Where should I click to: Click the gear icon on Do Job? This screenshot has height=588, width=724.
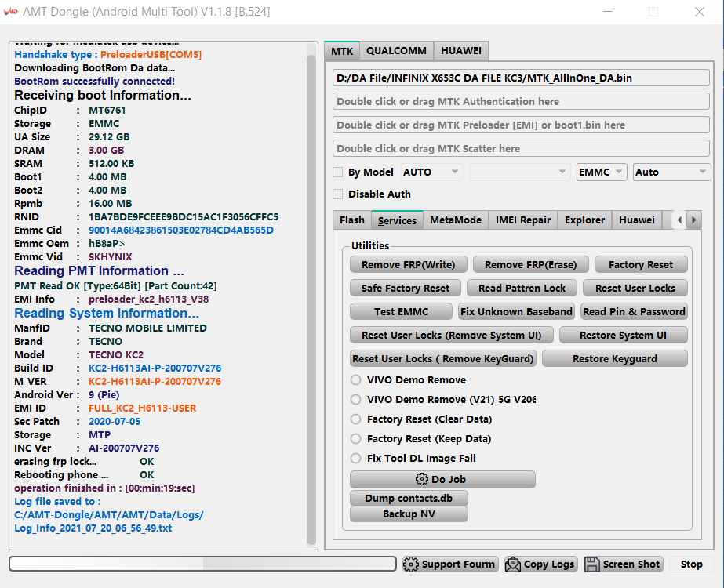(421, 479)
